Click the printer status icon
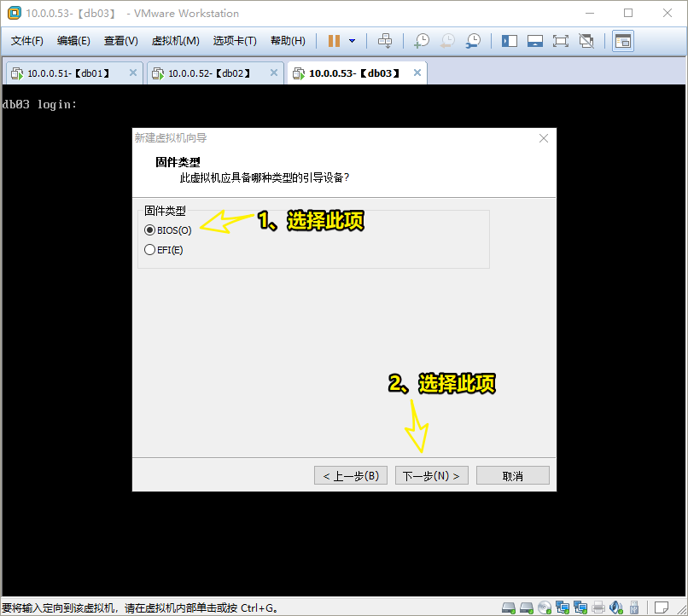The height and width of the screenshot is (616, 688). point(598,607)
